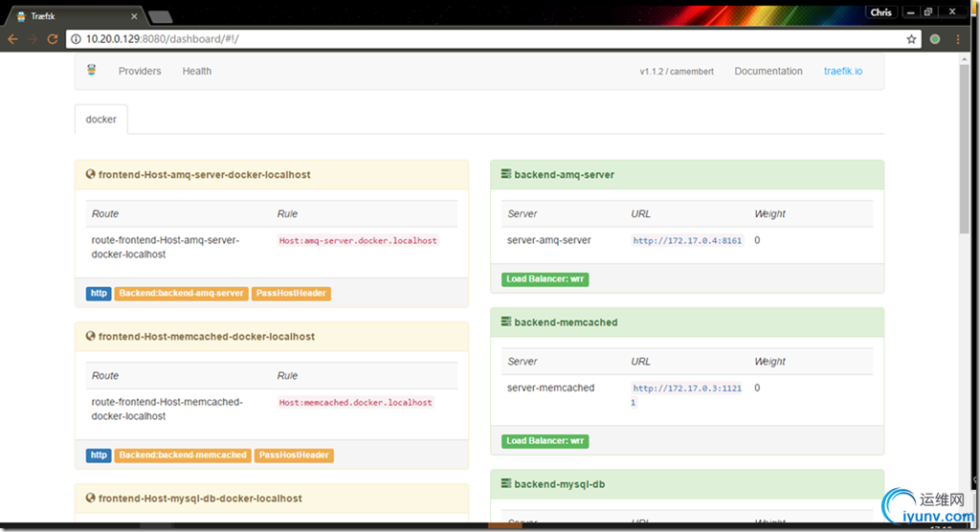
Task: Click server icon of backend-mysql-db
Action: [x=506, y=483]
